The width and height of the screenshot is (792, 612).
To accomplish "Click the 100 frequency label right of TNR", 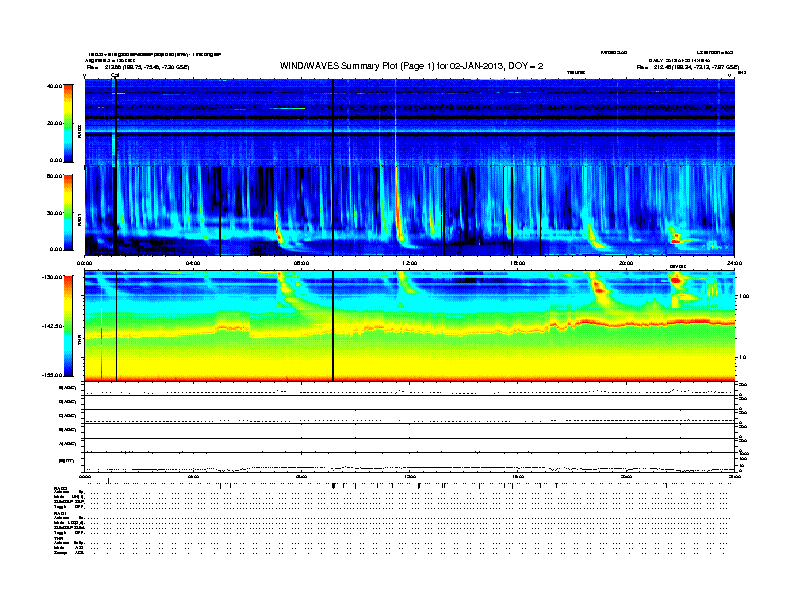I will pyautogui.click(x=744, y=296).
